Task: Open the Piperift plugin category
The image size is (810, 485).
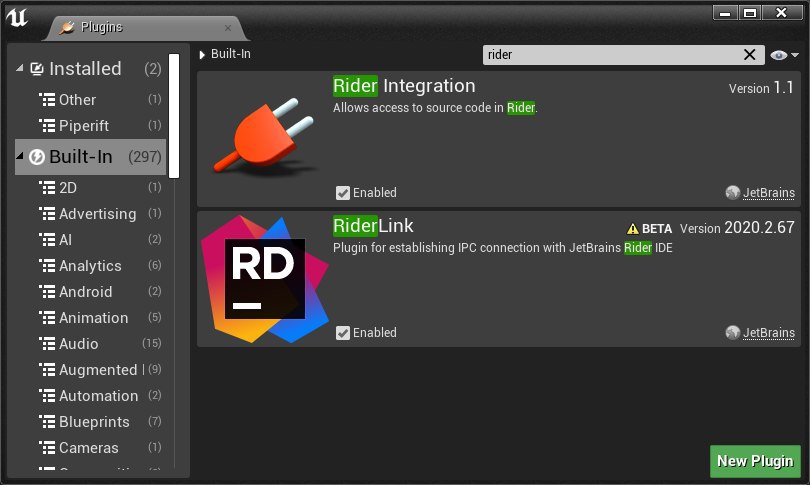Action: [90, 126]
